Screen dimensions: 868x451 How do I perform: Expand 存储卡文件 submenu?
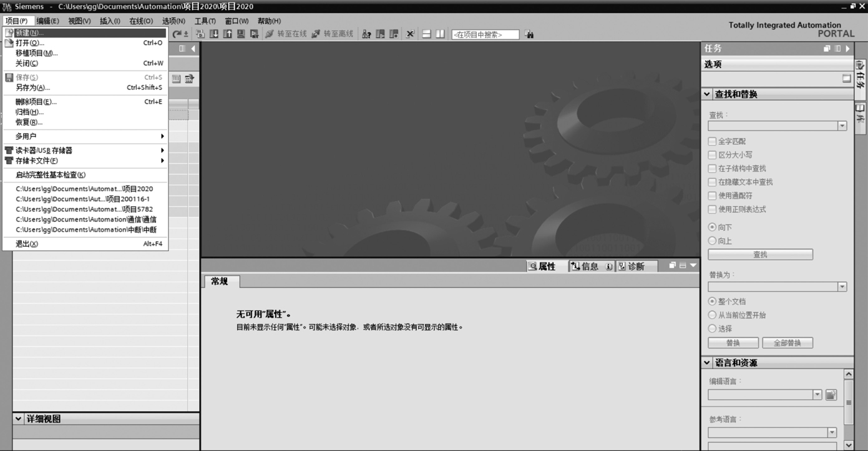pos(85,161)
